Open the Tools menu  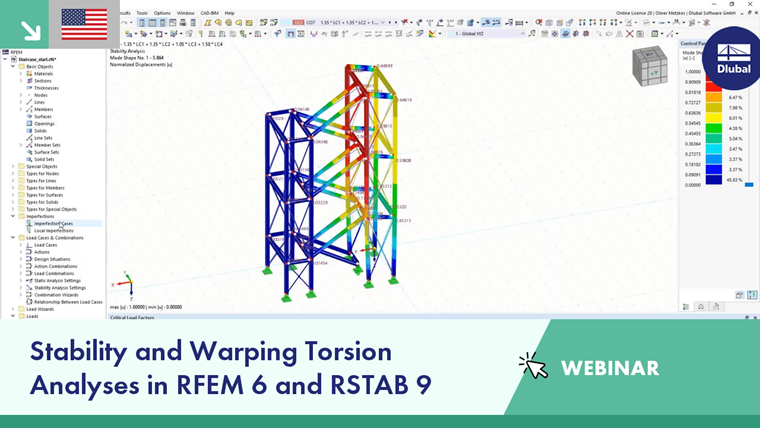click(142, 13)
